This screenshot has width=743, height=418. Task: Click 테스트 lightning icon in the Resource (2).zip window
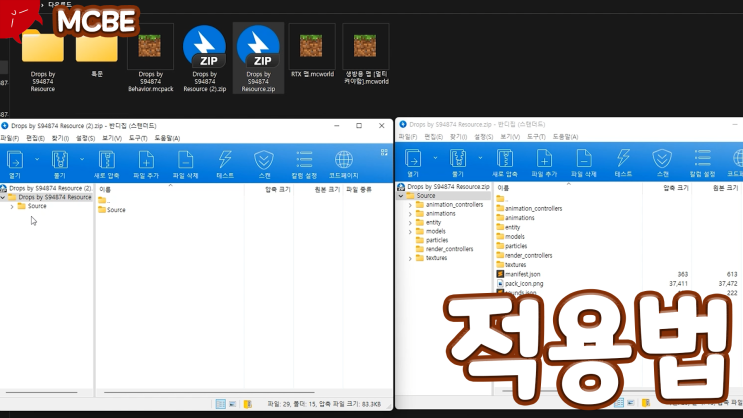pyautogui.click(x=225, y=160)
